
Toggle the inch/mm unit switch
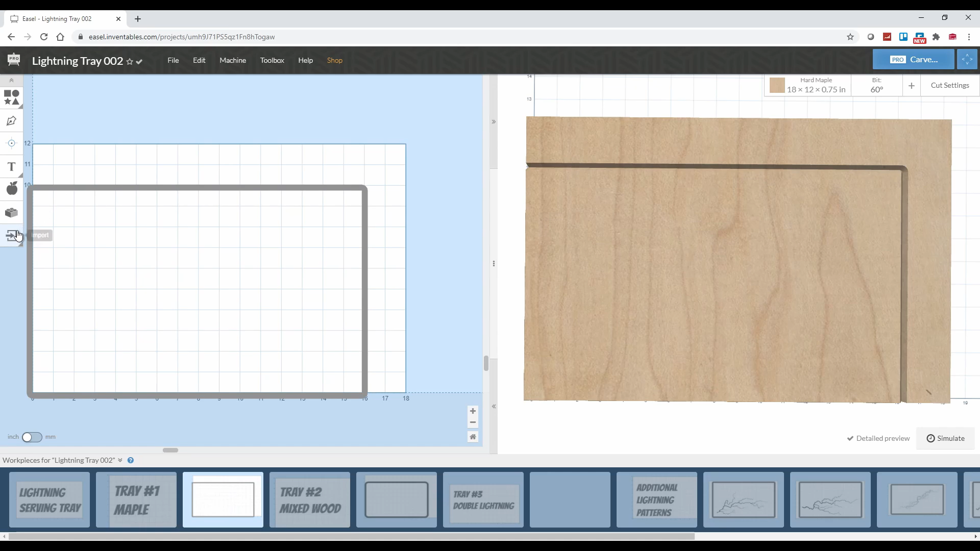32,437
